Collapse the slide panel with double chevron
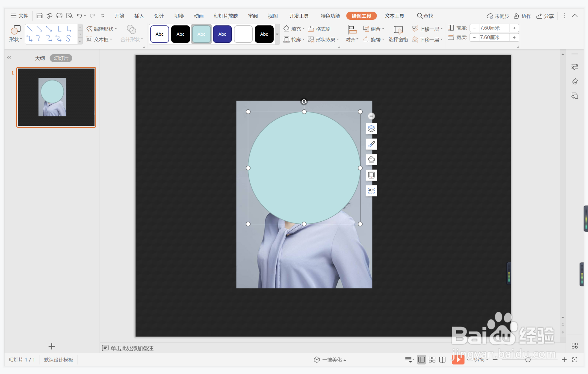This screenshot has width=588, height=374. (x=9, y=58)
